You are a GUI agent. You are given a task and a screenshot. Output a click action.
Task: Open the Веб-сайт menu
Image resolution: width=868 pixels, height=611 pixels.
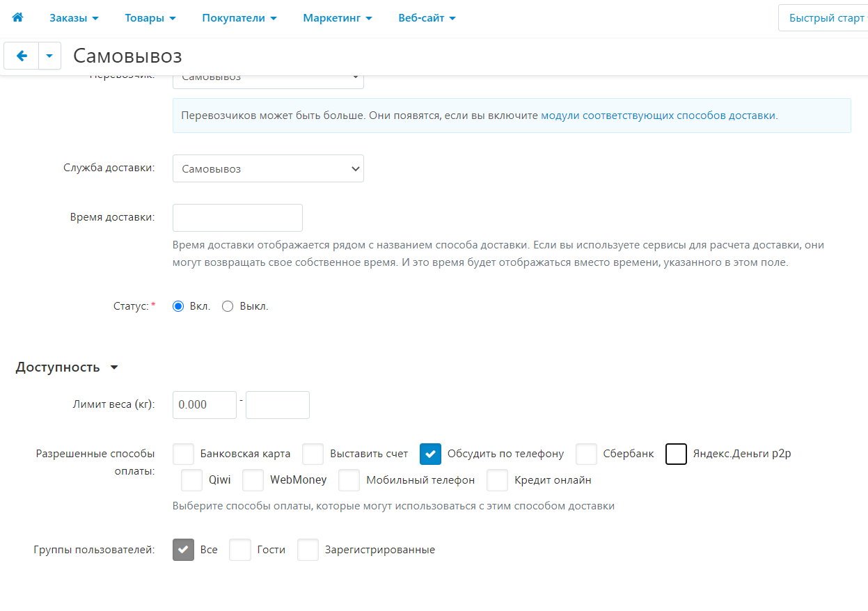pos(427,18)
